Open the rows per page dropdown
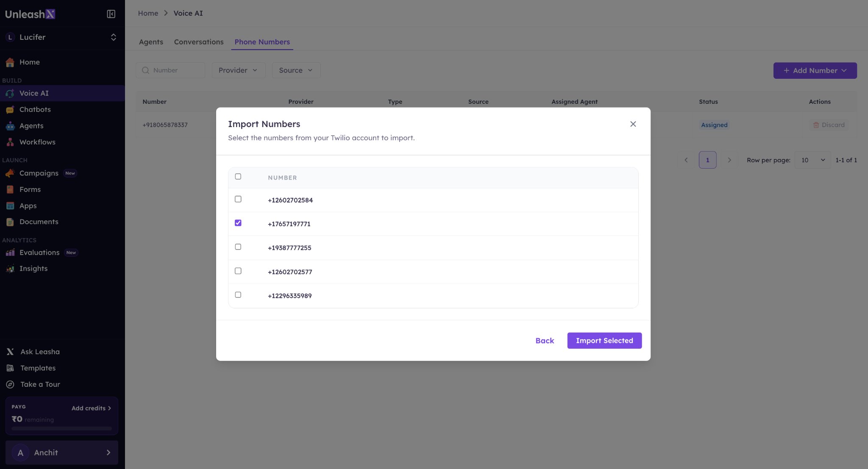868x469 pixels. click(812, 160)
